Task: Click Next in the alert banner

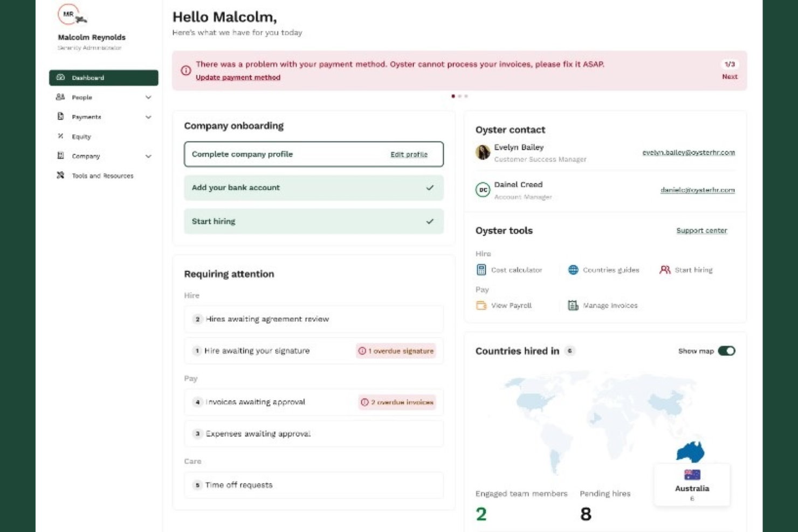Action: click(730, 77)
